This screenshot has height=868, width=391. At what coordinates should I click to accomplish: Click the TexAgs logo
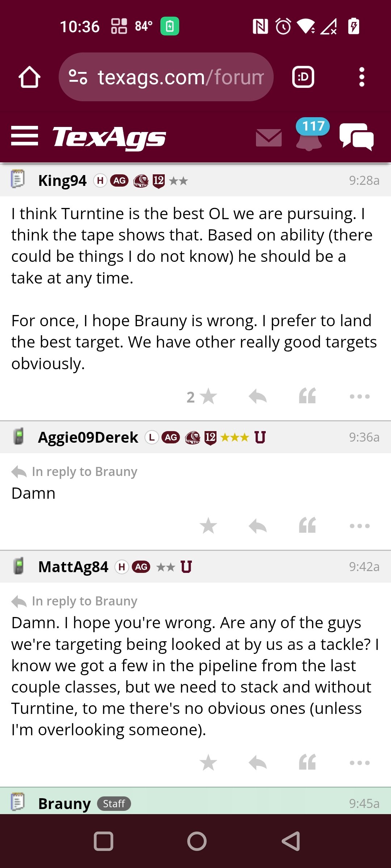(x=109, y=137)
